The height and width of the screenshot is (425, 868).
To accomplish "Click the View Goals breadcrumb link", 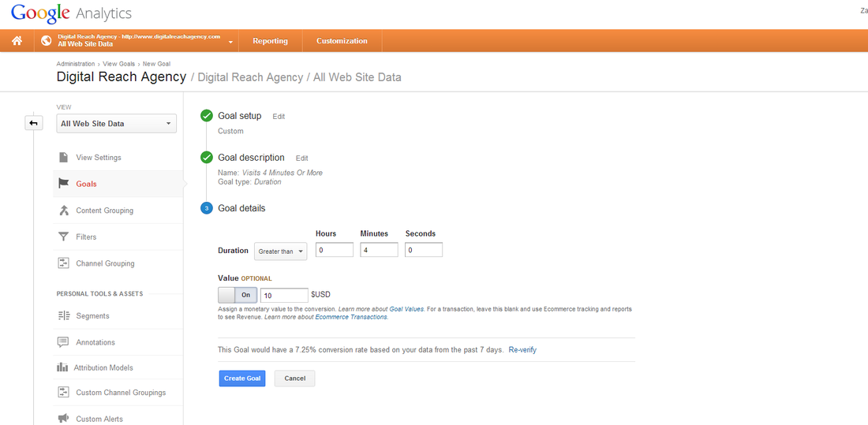I will (118, 64).
